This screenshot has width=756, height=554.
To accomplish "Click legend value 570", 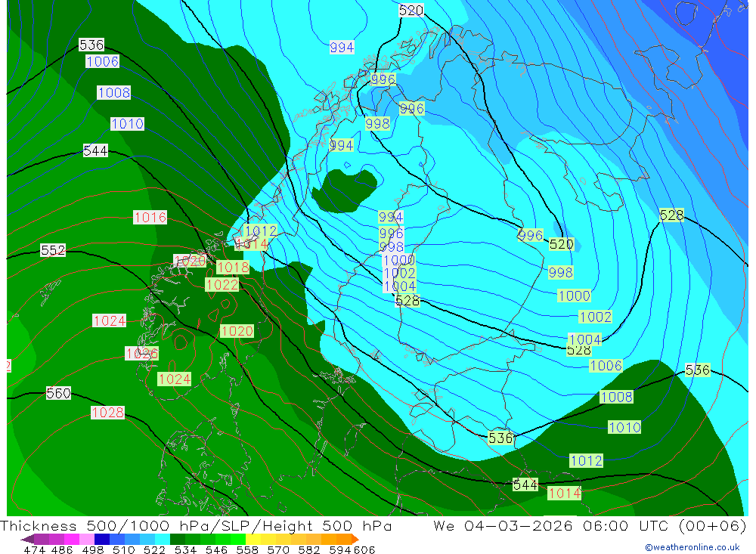I will tap(278, 549).
